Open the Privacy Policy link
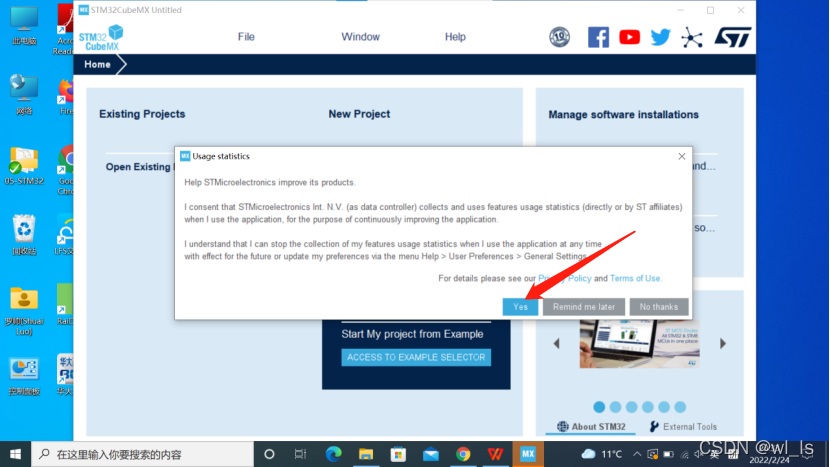This screenshot has width=830, height=467. tap(565, 279)
